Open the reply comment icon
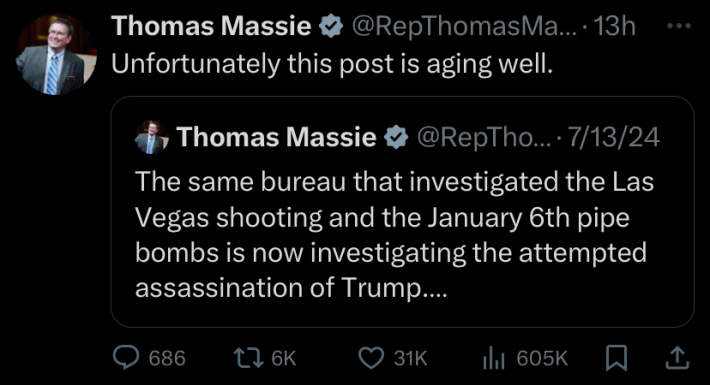Image resolution: width=710 pixels, height=385 pixels. [x=126, y=357]
